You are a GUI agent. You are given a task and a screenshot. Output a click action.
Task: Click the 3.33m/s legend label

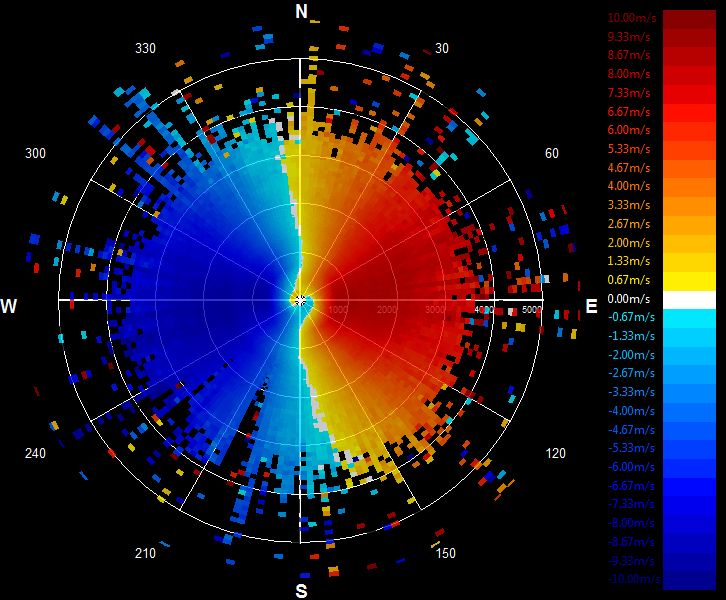pos(629,205)
